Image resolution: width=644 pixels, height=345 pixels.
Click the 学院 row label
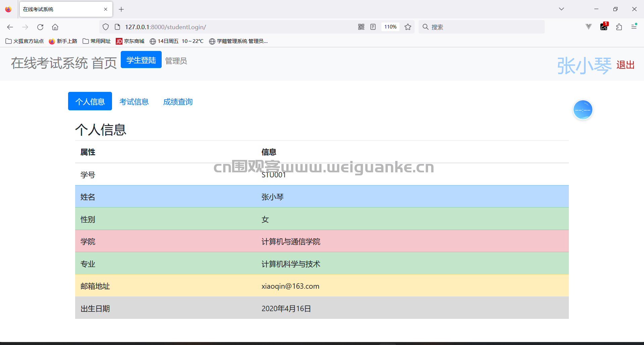coord(88,242)
